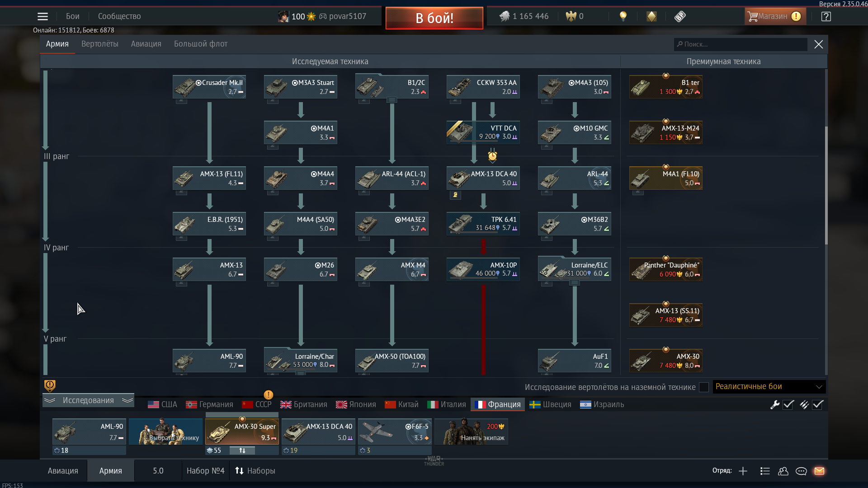Click Онлайн: 151812 status text

click(x=74, y=30)
